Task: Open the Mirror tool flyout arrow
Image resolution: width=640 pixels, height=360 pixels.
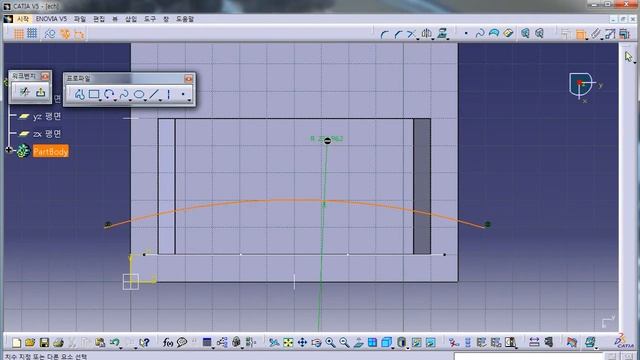Action: point(433,39)
